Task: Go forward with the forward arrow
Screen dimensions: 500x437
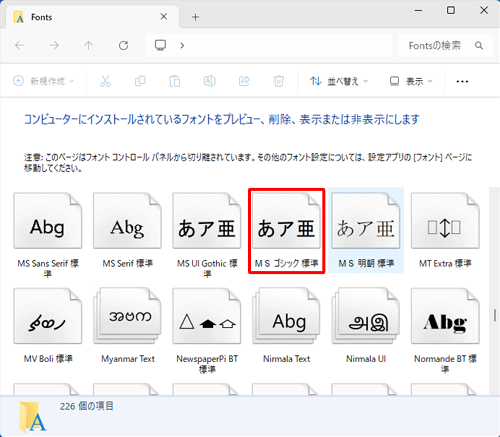Action: tap(54, 45)
